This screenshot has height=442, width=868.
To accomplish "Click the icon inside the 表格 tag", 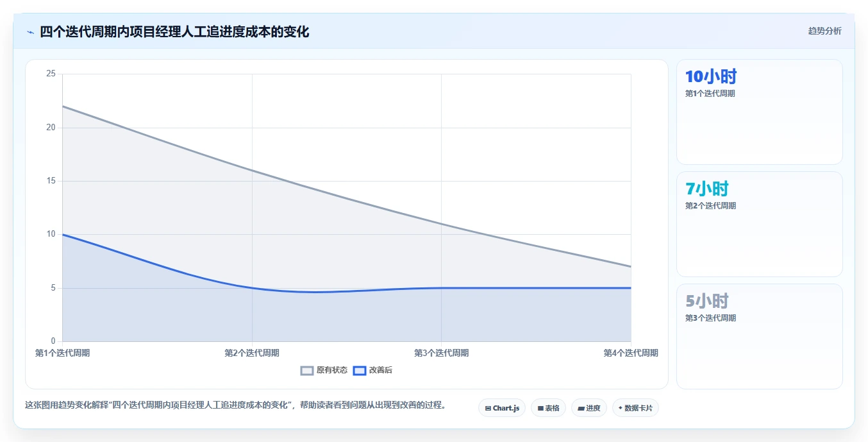I will point(540,408).
